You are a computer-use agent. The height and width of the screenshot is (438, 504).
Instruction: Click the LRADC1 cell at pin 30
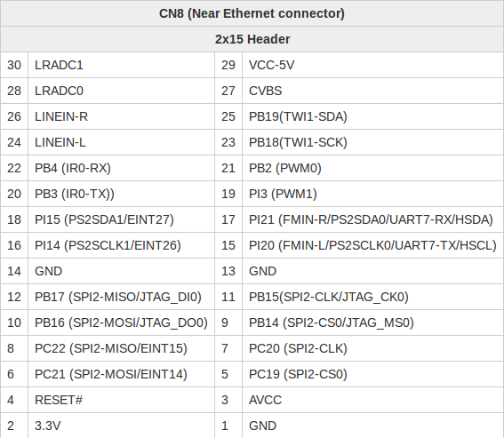pos(121,65)
